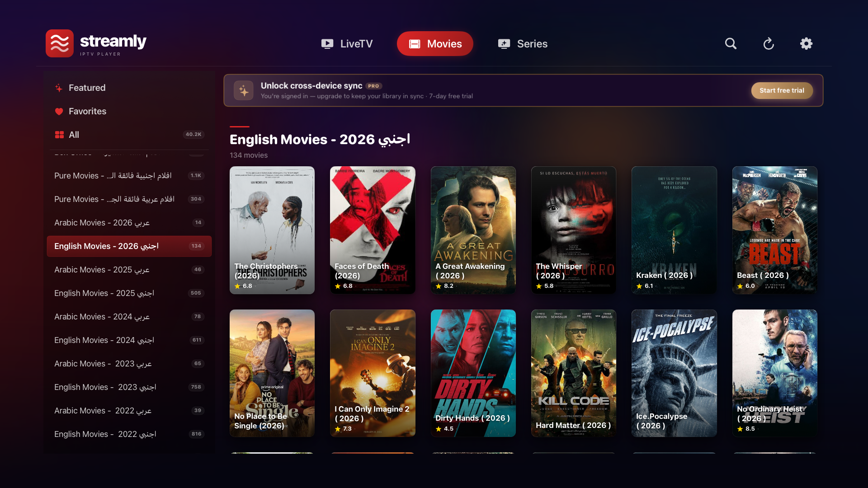Viewport: 868px width, 488px height.
Task: Click the Featured sparkle icon
Action: (x=59, y=88)
